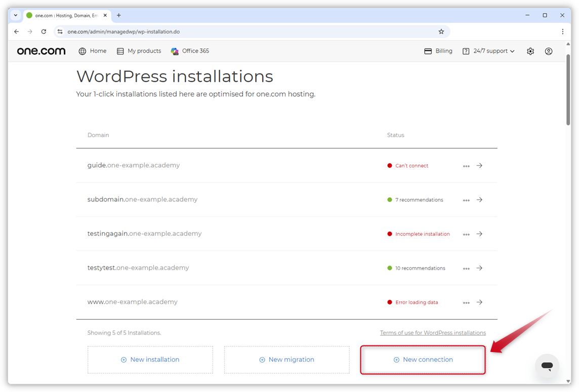Open more options for www.one-example.academy
Viewport: 579px width, 392px height.
click(x=466, y=302)
